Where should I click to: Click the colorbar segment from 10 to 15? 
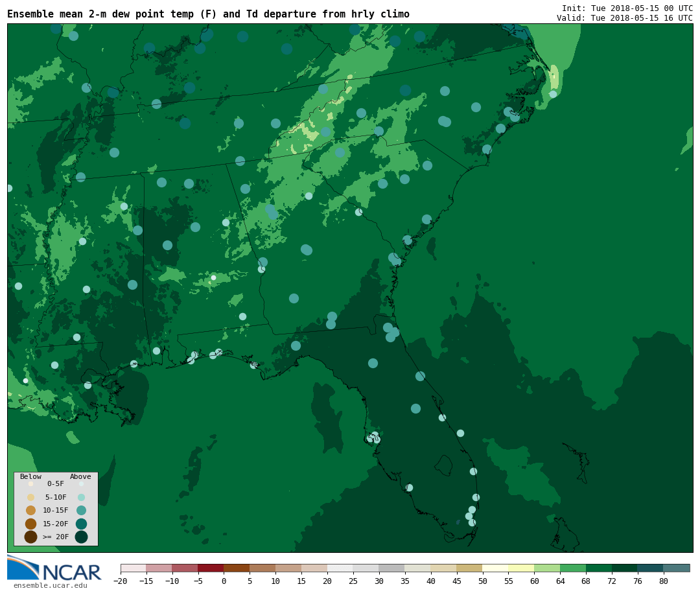289,568
